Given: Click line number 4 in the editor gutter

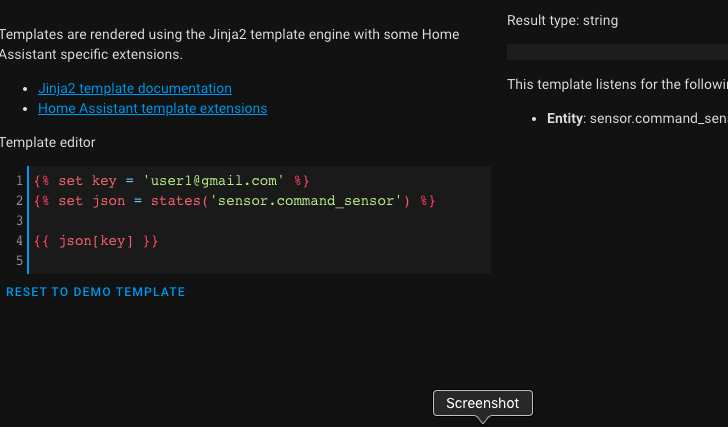Looking at the screenshot, I should tap(20, 241).
